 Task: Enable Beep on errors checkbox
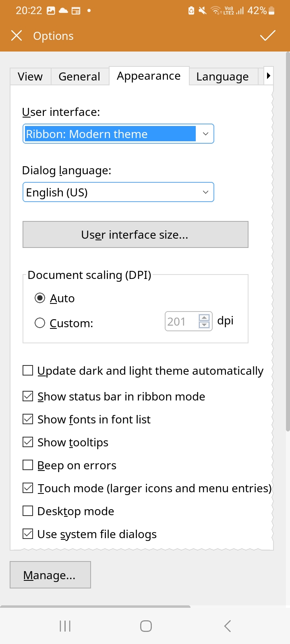coord(28,465)
